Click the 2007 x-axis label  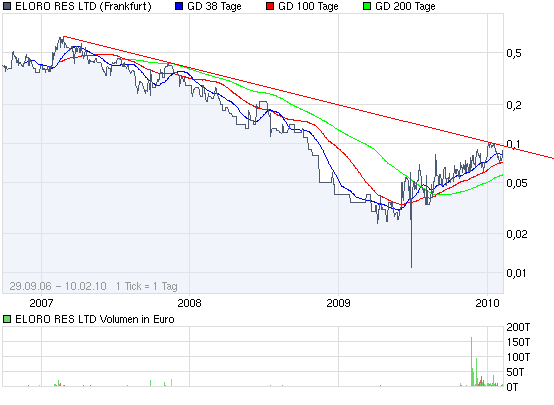point(41,303)
